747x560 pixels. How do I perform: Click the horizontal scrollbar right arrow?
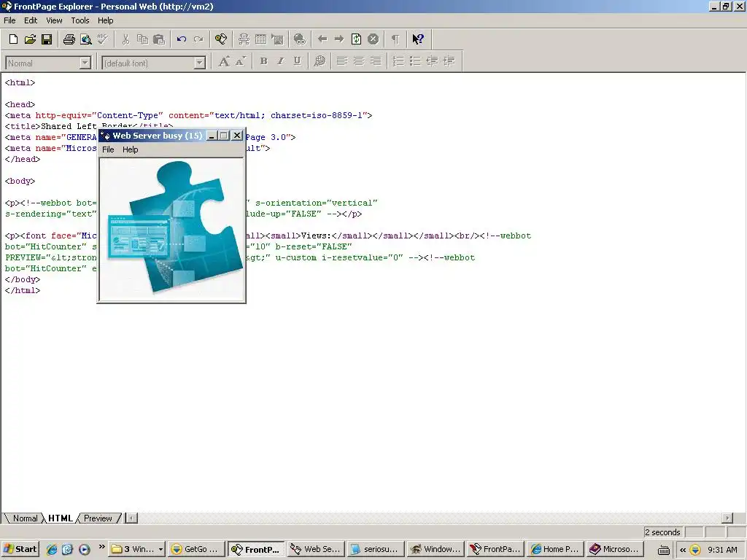(x=727, y=518)
